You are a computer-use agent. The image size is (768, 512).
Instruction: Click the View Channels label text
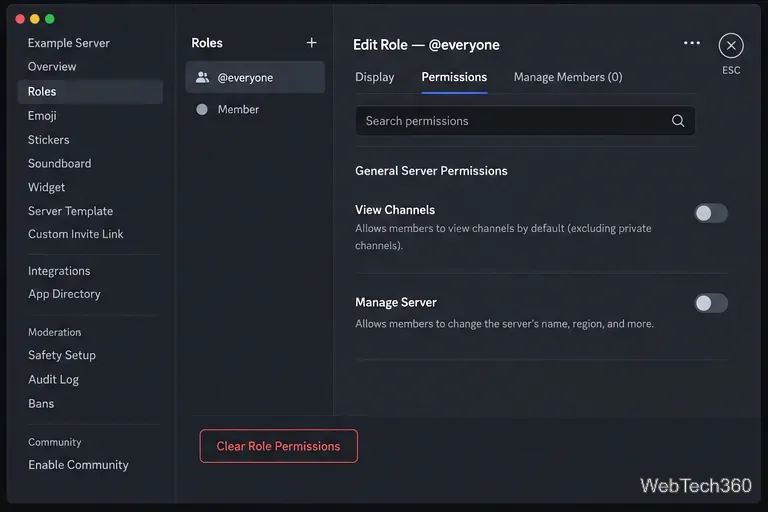tap(395, 210)
